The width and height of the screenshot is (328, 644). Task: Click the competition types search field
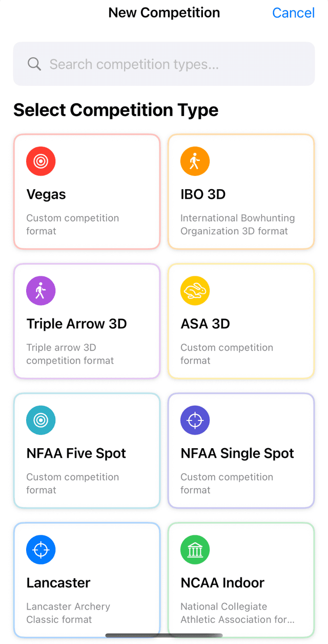coord(164,64)
